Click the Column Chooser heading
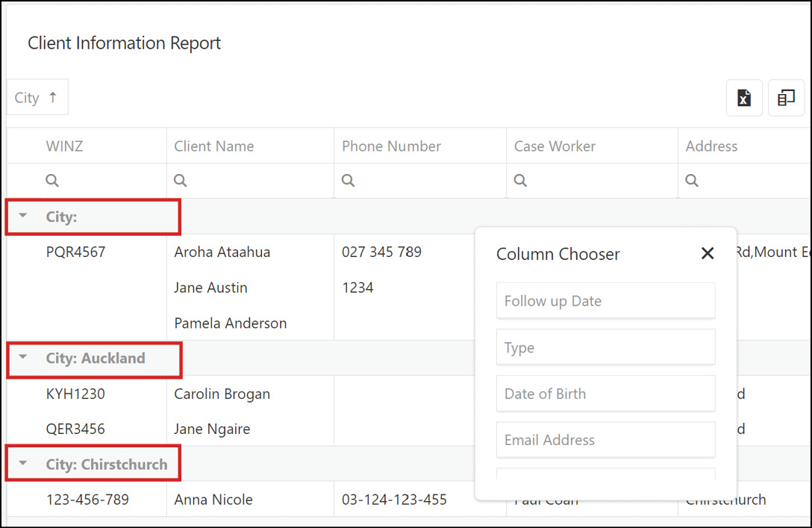Viewport: 812px width, 528px height. [558, 254]
